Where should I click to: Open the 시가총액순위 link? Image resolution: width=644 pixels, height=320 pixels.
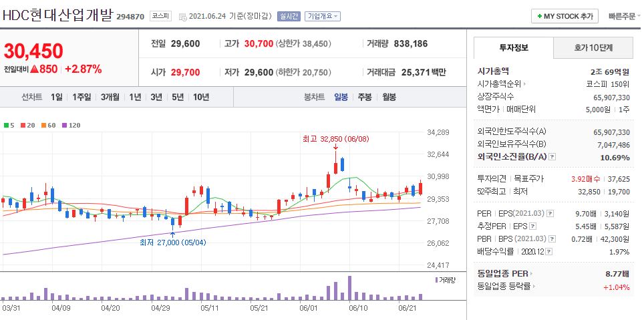pyautogui.click(x=502, y=84)
